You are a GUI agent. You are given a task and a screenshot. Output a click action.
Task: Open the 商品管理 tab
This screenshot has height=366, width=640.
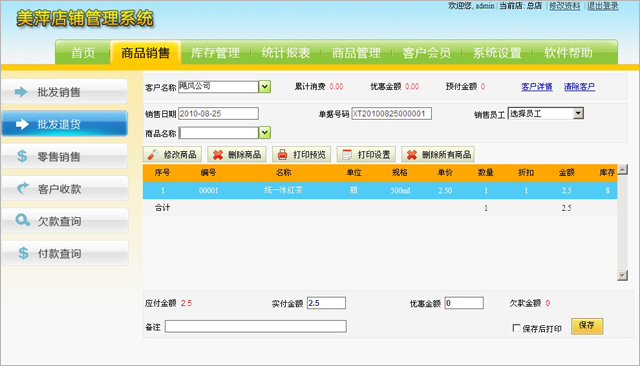356,53
